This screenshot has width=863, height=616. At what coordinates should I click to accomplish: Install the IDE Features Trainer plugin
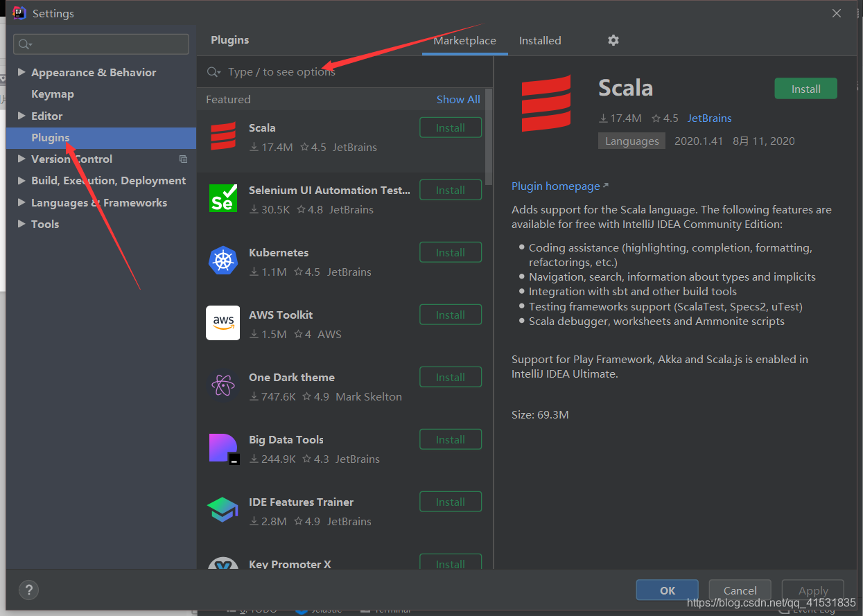pyautogui.click(x=451, y=502)
